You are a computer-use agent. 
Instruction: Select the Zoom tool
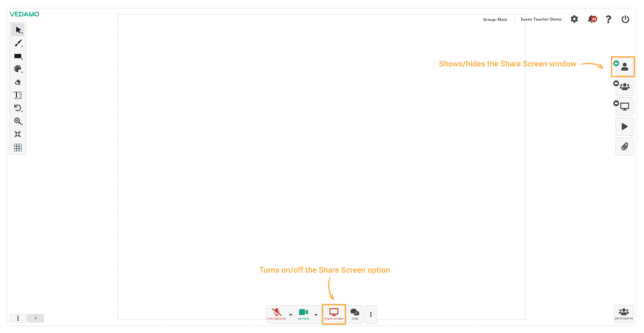pos(18,121)
